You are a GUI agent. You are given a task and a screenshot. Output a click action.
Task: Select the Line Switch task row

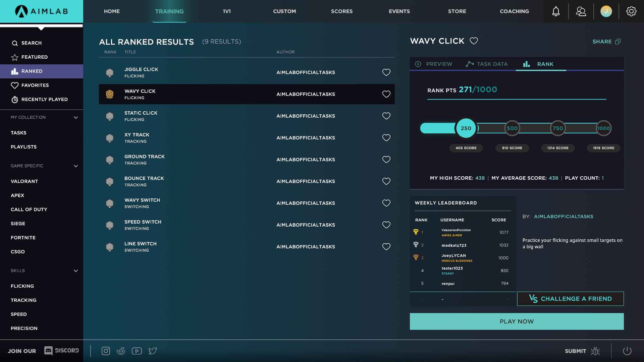pos(247,247)
